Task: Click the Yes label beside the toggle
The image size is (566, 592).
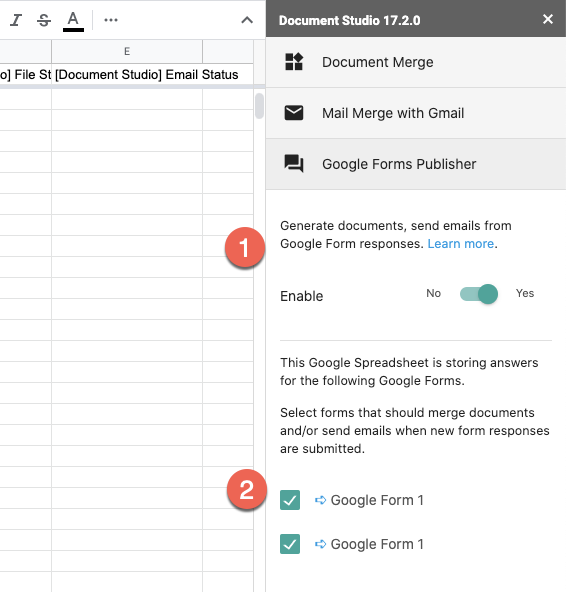Action: click(525, 293)
